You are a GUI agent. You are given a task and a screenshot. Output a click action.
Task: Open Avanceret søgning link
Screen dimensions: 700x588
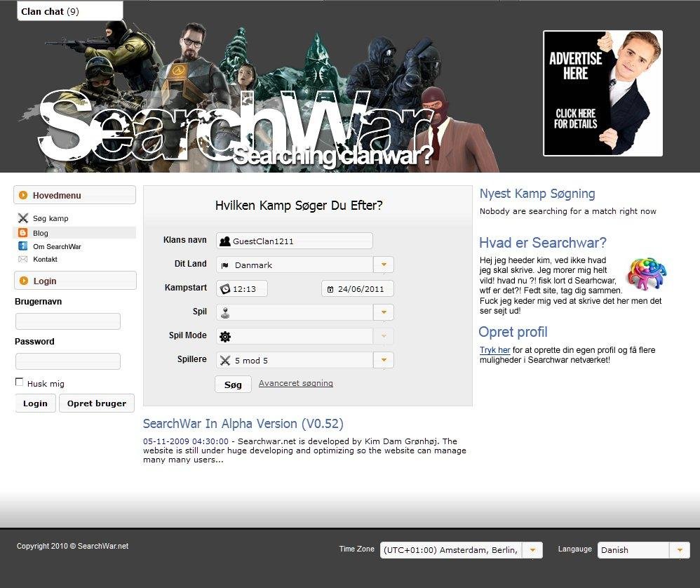click(x=295, y=383)
